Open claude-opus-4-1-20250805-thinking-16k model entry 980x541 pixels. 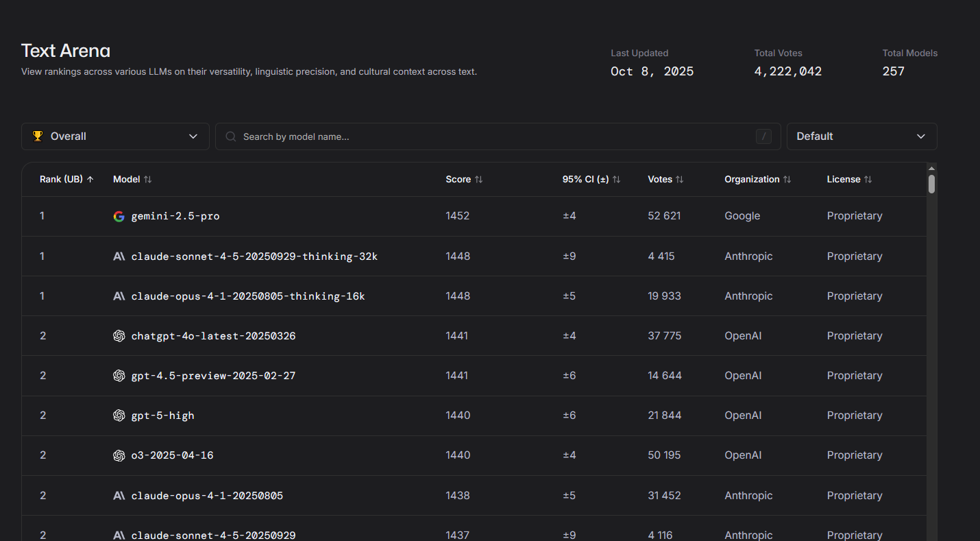(x=248, y=296)
